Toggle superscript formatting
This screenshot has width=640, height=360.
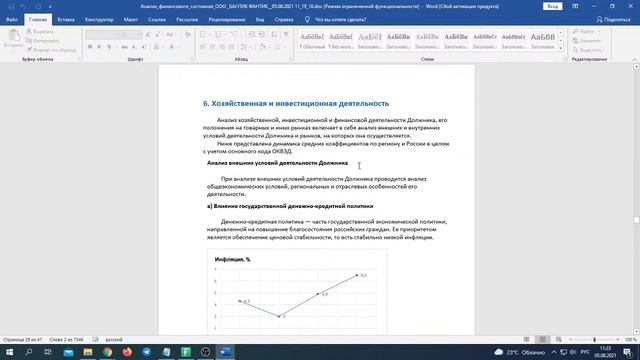tap(144, 47)
